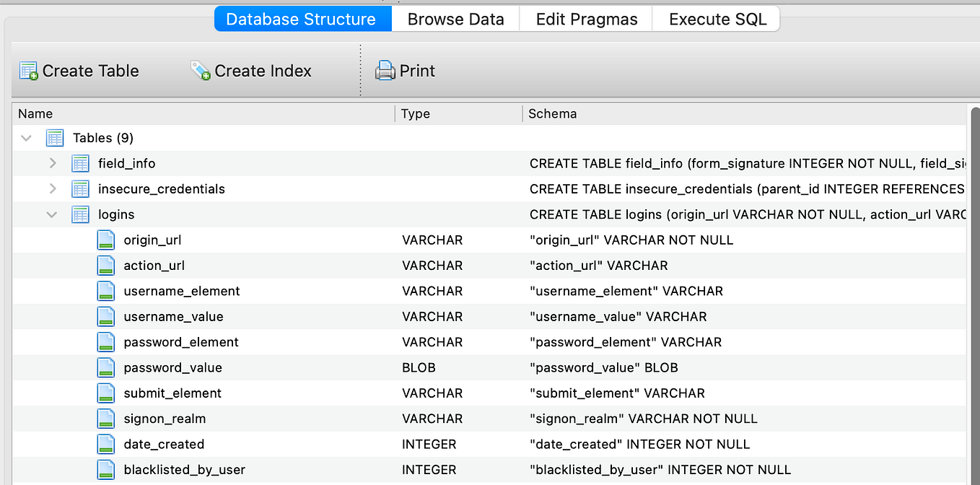Expand the field_info table
980x485 pixels.
point(51,163)
